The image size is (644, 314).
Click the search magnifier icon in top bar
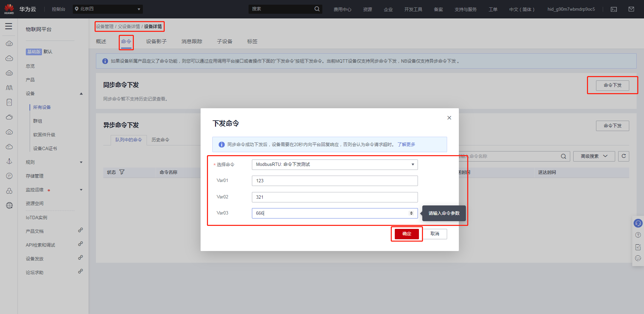[317, 9]
